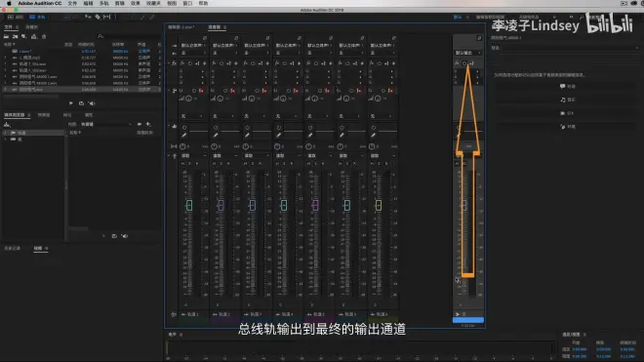Click the Razor tool icon in top toolbar
Image resolution: width=644 pixels, height=362 pixels.
[98, 17]
